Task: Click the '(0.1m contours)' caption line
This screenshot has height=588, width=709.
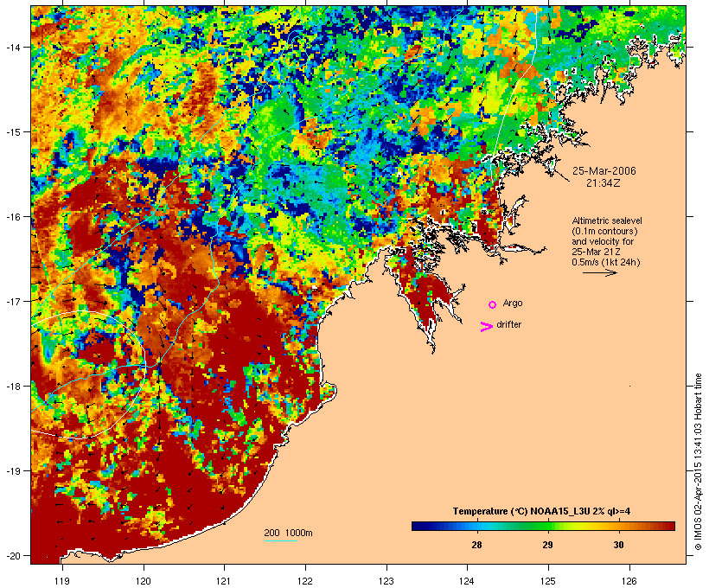Action: coord(605,231)
